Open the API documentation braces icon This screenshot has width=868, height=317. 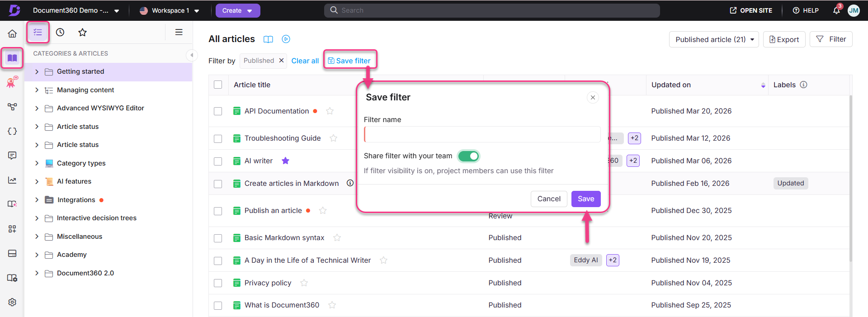(x=12, y=131)
